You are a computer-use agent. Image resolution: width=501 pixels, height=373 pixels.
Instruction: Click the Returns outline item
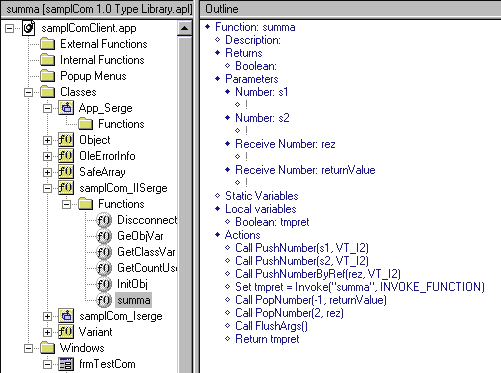244,53
